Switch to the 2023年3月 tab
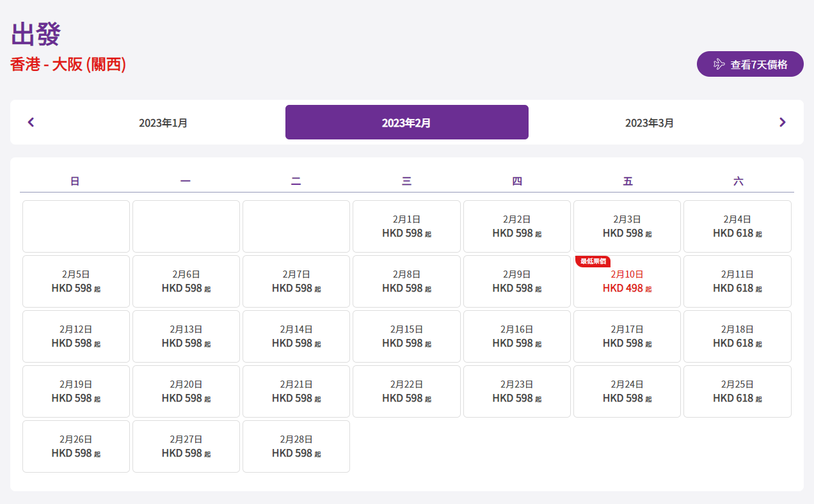The height and width of the screenshot is (504, 814). click(x=650, y=122)
